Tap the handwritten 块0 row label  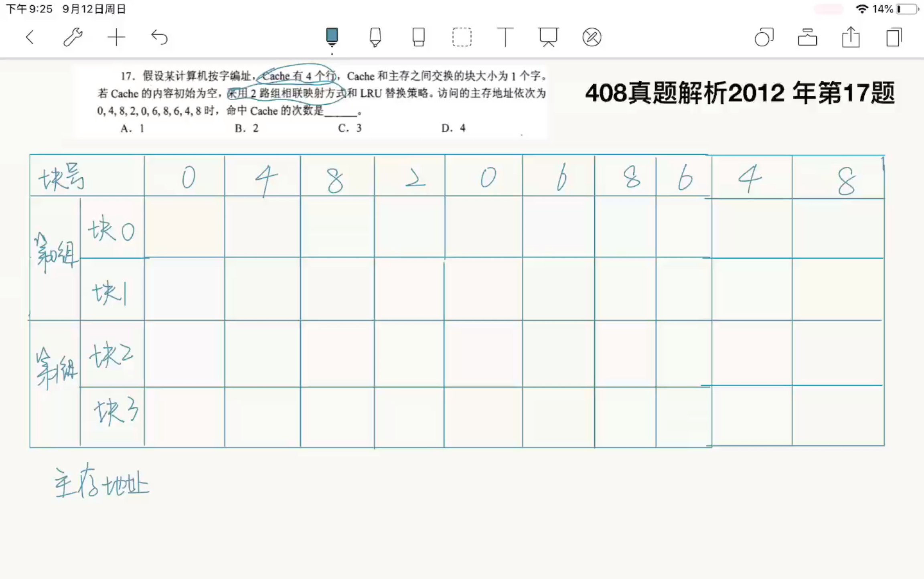tap(111, 229)
